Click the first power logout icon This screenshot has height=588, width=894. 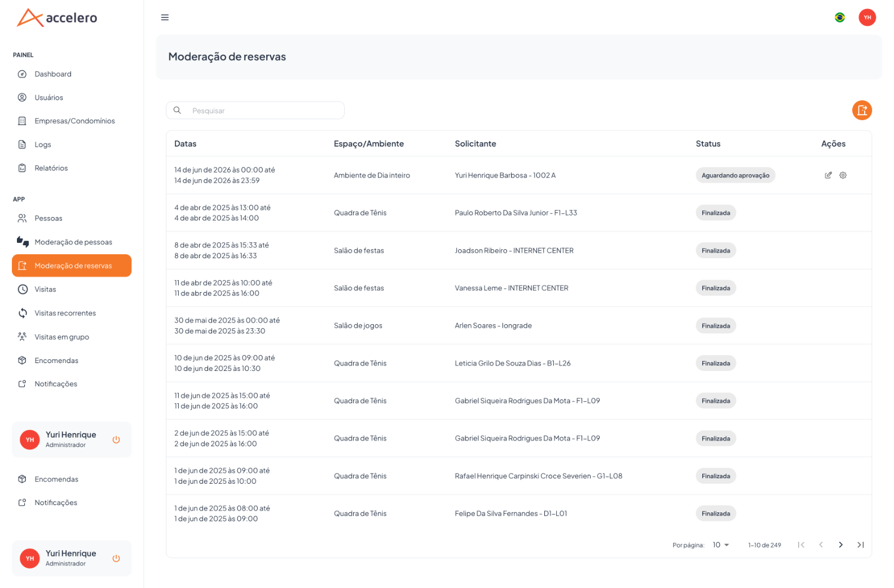(x=116, y=440)
